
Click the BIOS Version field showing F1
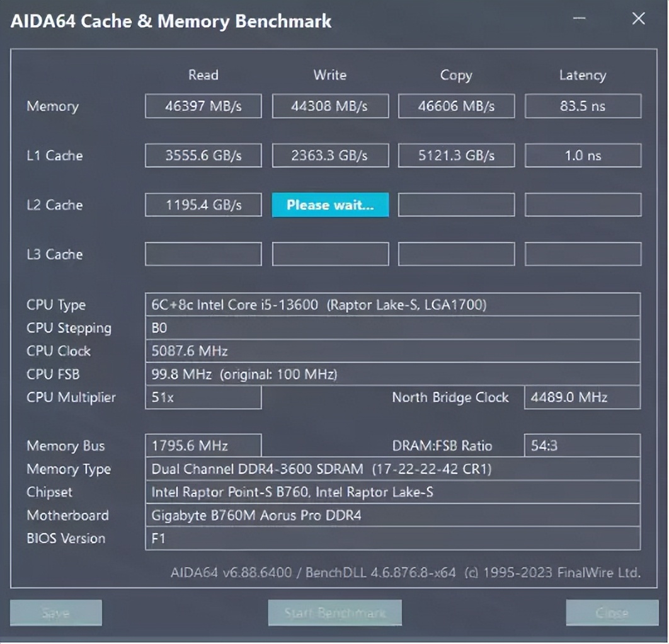coord(392,539)
